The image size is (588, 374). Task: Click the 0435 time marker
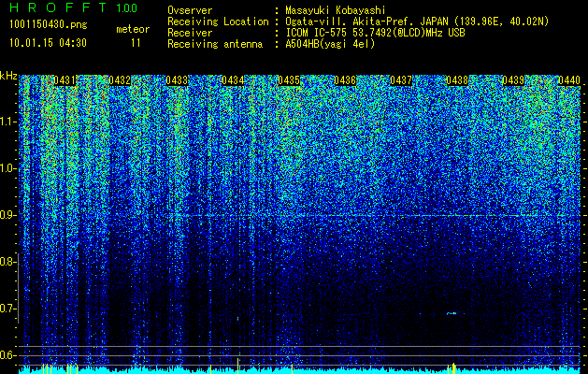pyautogui.click(x=289, y=80)
